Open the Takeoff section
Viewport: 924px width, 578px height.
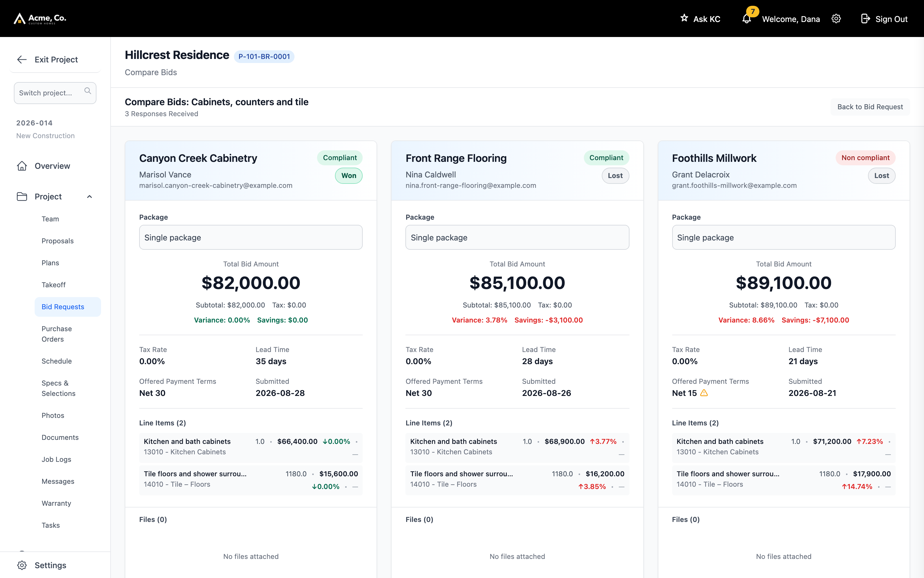(53, 285)
